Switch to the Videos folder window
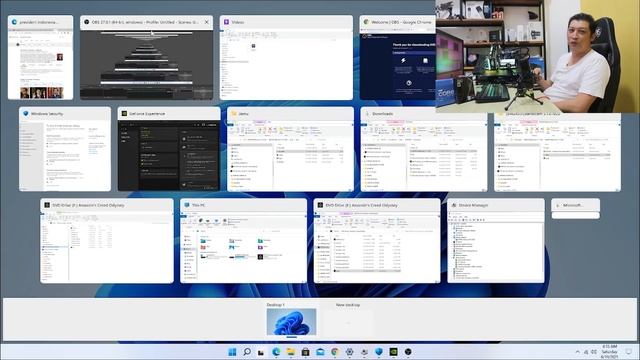 (286, 58)
